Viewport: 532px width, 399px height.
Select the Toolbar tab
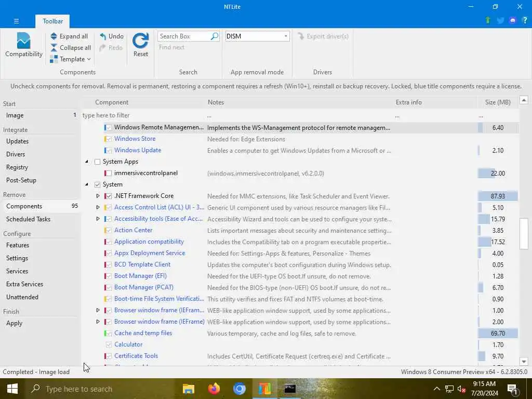(x=52, y=21)
